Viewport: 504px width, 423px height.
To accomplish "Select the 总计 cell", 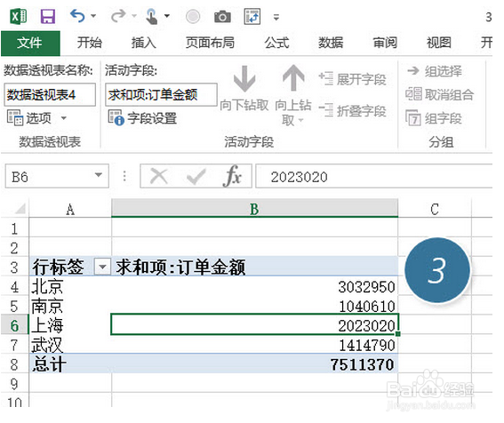I will [70, 364].
